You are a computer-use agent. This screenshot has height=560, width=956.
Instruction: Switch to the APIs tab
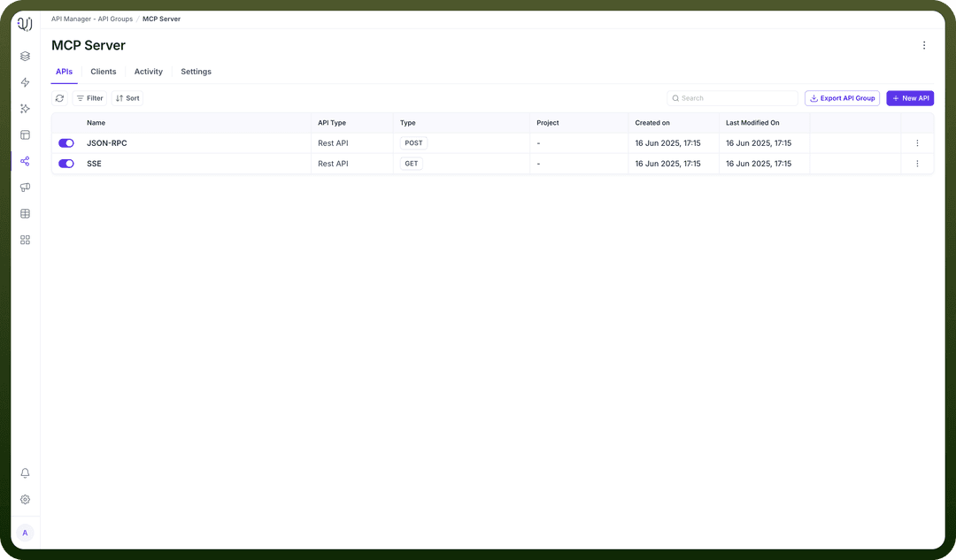[64, 72]
